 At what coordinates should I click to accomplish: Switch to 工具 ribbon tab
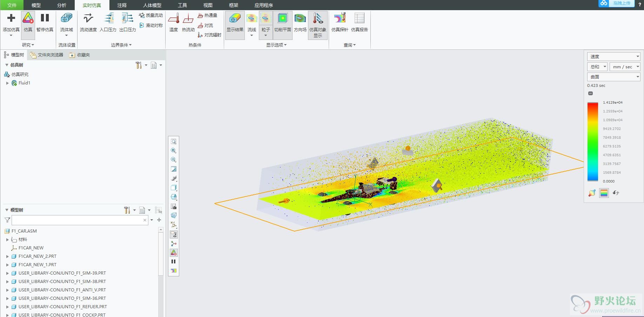tap(182, 5)
